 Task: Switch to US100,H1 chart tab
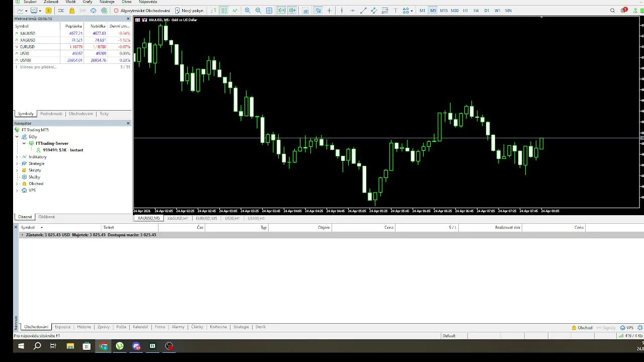256,218
